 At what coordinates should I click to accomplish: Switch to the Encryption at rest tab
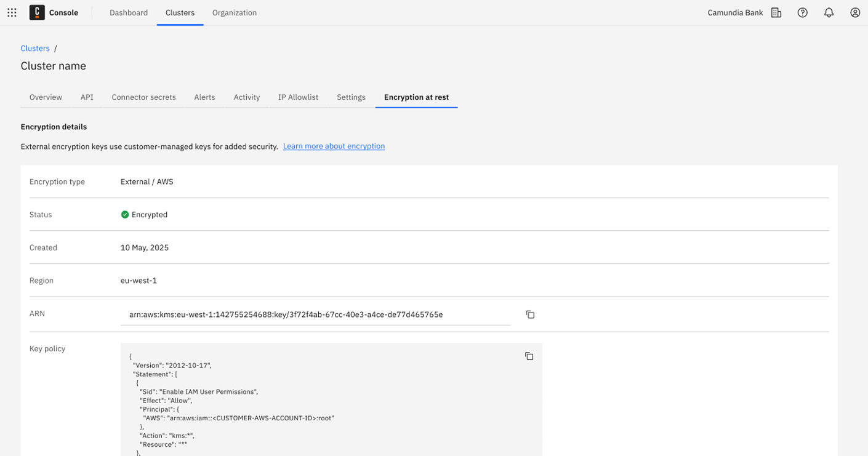click(416, 97)
